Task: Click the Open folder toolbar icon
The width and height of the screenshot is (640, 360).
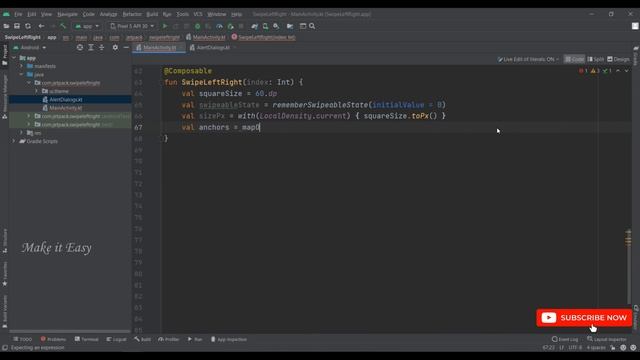Action: pos(6,26)
